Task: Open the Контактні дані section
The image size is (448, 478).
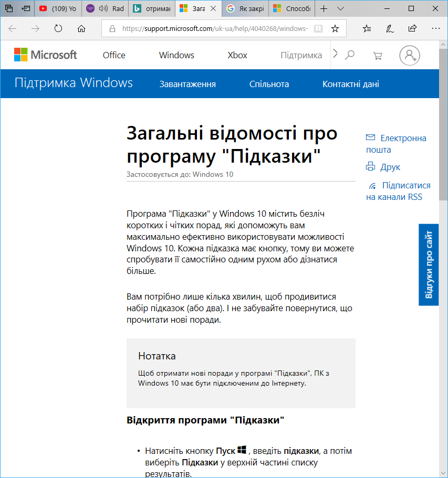Action: 351,84
